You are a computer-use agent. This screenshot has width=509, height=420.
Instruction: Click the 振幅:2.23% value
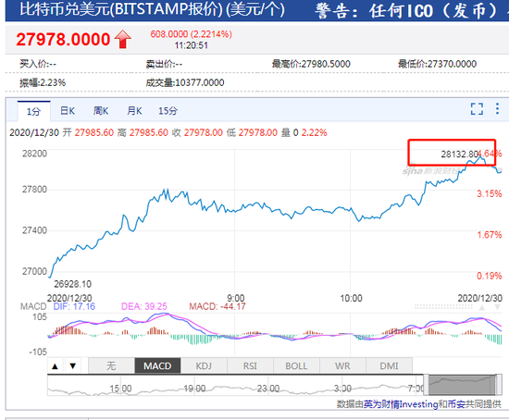(43, 82)
